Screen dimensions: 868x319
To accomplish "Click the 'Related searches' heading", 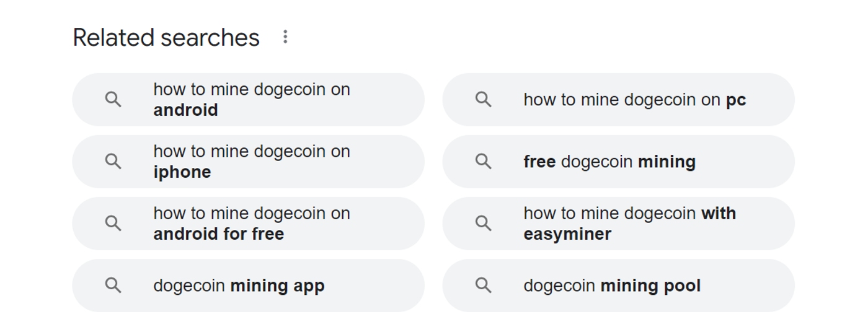I will (166, 38).
